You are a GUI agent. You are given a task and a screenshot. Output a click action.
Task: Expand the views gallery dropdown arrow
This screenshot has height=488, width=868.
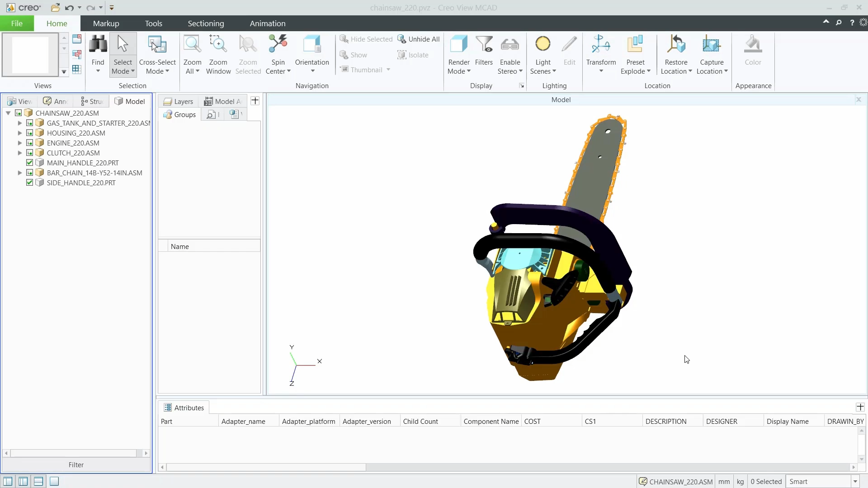point(64,72)
